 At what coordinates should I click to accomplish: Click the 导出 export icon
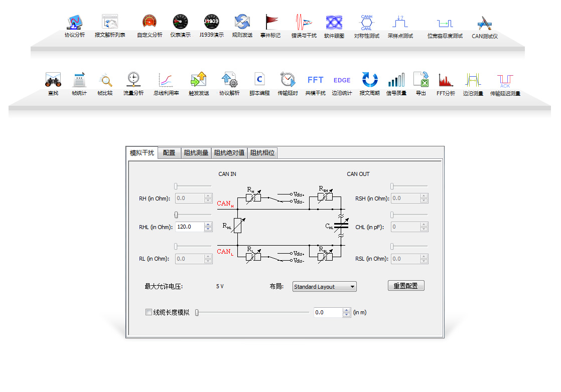[x=420, y=81]
